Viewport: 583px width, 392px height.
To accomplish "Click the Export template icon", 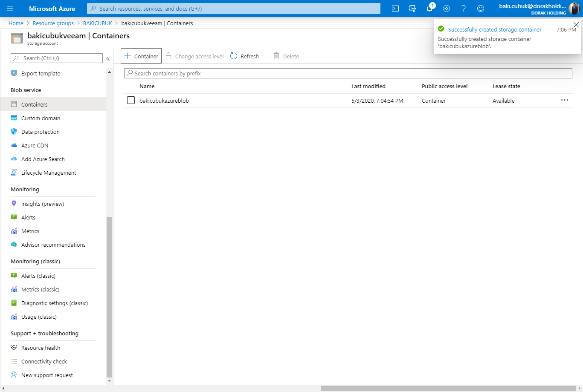I will click(x=14, y=73).
